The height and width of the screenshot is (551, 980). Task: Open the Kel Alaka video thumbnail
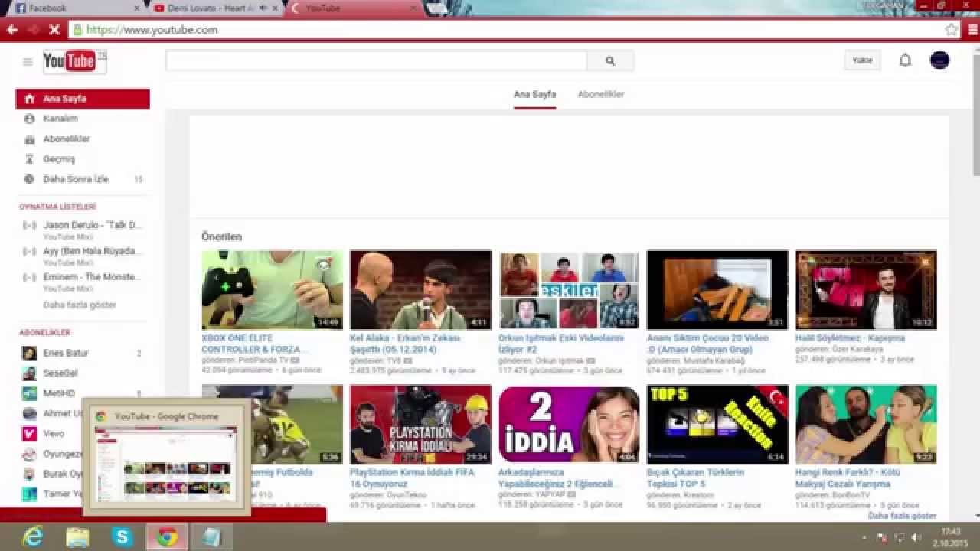[x=420, y=290]
